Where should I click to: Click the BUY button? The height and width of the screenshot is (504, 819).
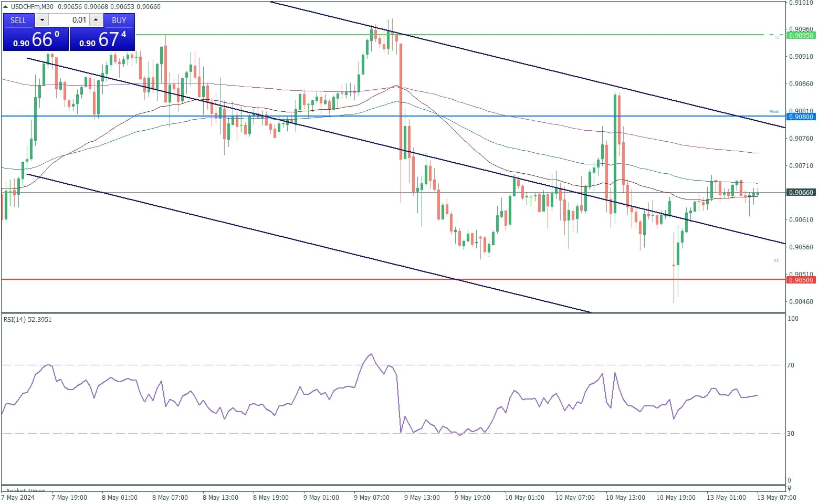tap(119, 20)
